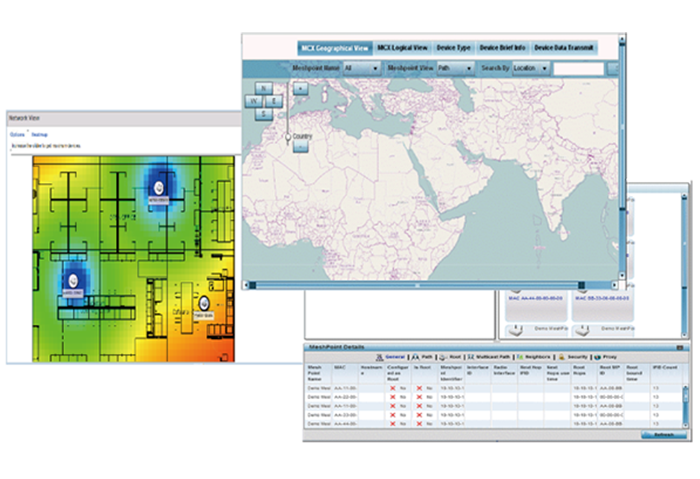
Task: Open the Proxy tab in MeshPoint Details
Action: (606, 357)
